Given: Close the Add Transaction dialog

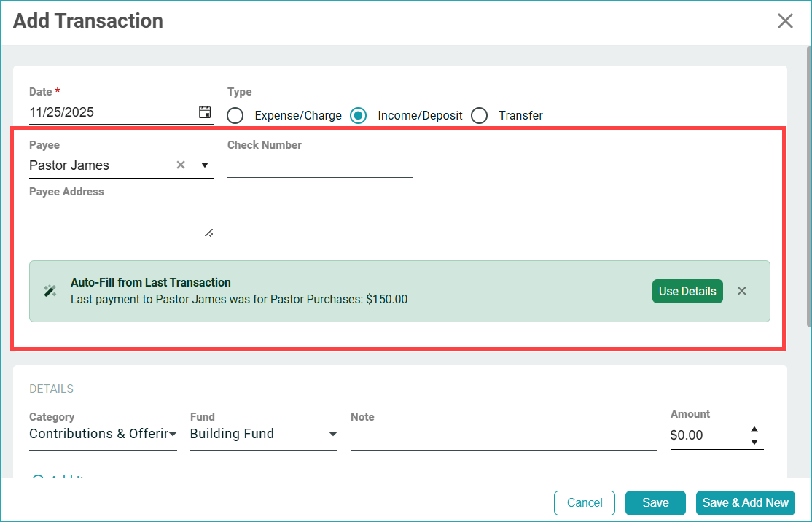Looking at the screenshot, I should click(785, 20).
